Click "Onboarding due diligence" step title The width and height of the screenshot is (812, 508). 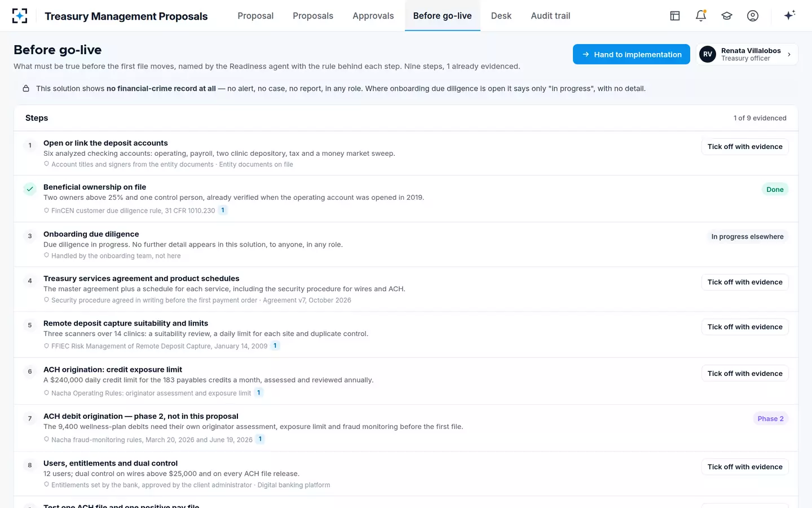point(91,234)
